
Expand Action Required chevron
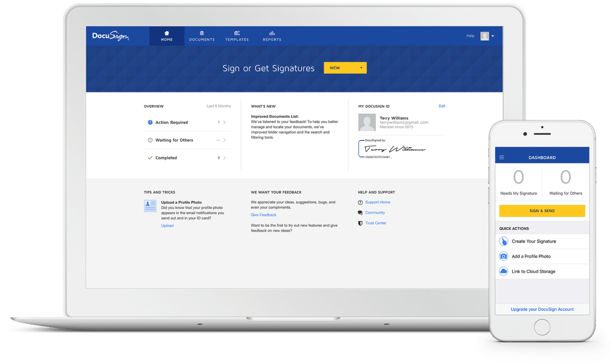tap(225, 123)
